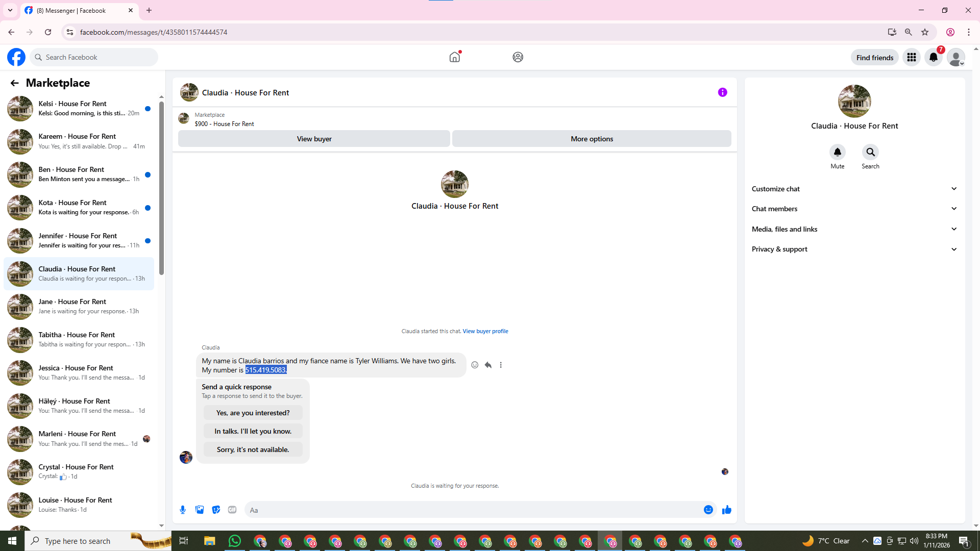Open Kota House For Rent conversation
This screenshot has width=980, height=551.
pyautogui.click(x=79, y=208)
